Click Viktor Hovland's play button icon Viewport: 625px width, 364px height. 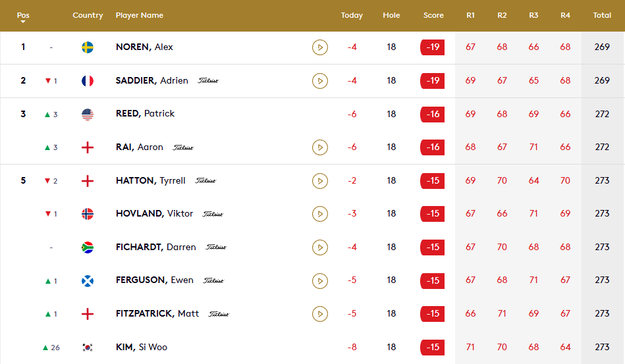(x=319, y=214)
